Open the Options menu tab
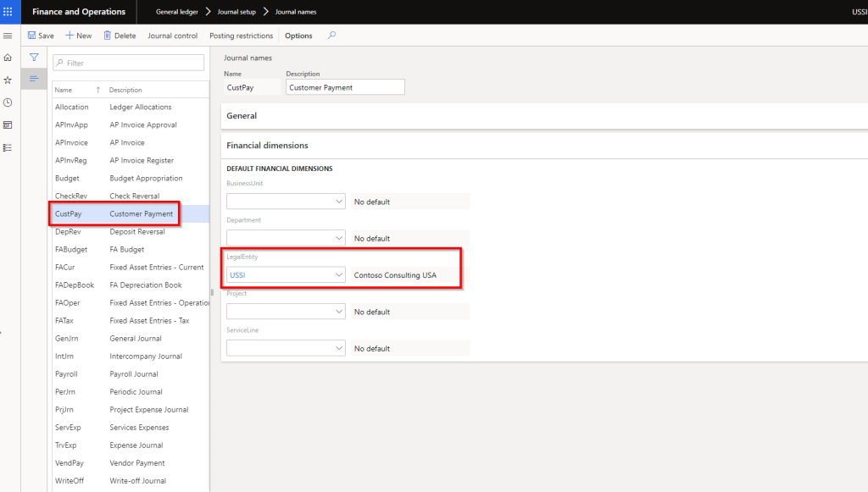 pos(298,36)
